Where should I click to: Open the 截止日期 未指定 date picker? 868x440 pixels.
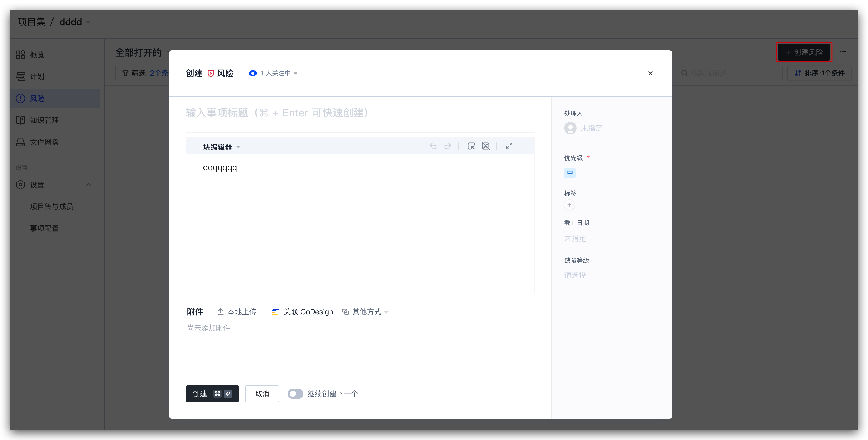[575, 239]
